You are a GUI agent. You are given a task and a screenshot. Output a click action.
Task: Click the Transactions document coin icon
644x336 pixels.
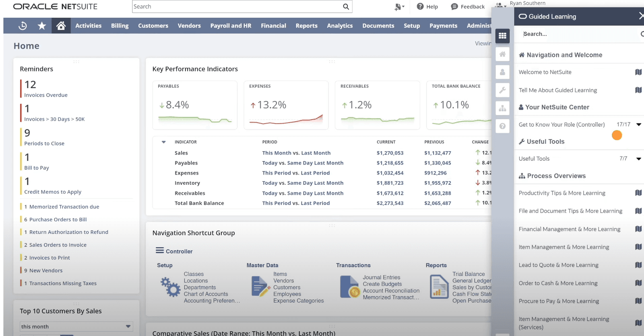pos(350,287)
